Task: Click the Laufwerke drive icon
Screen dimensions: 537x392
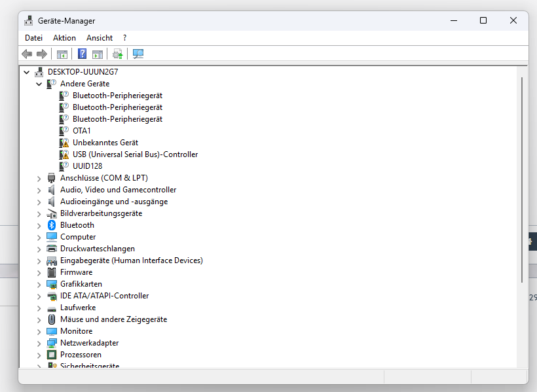Action: (x=52, y=308)
